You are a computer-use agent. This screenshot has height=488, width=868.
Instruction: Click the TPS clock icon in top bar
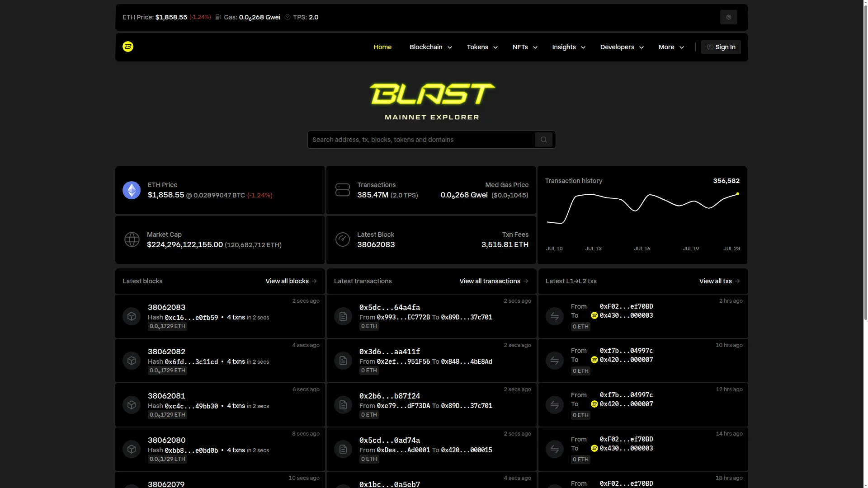288,17
